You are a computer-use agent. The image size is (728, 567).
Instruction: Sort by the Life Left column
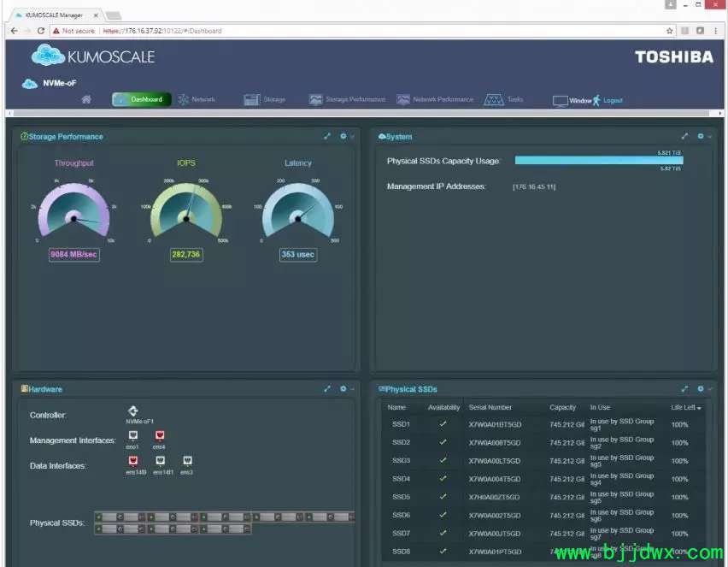coord(685,408)
